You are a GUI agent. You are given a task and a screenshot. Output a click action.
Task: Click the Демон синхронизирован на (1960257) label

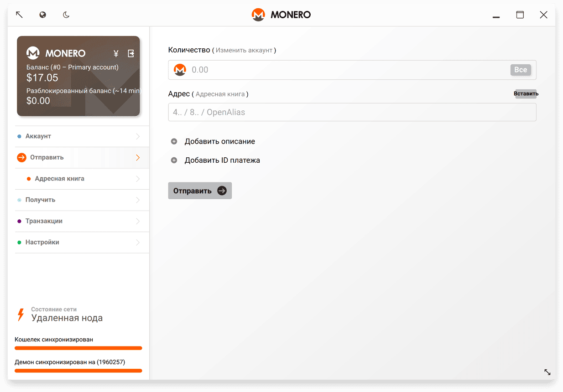tap(70, 362)
